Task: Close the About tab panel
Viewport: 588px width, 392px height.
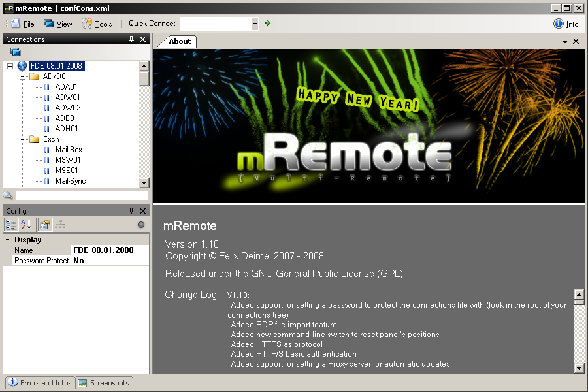Action: click(x=576, y=41)
